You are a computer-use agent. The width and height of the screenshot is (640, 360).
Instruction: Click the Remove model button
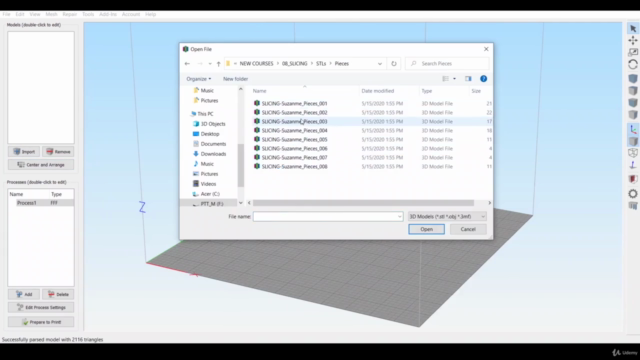pyautogui.click(x=58, y=151)
